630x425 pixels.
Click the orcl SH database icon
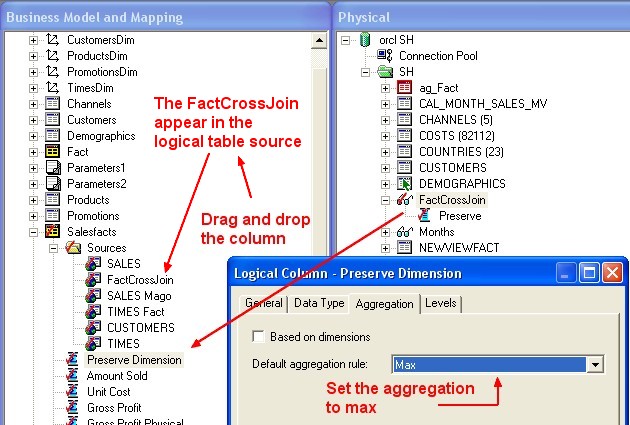365,40
